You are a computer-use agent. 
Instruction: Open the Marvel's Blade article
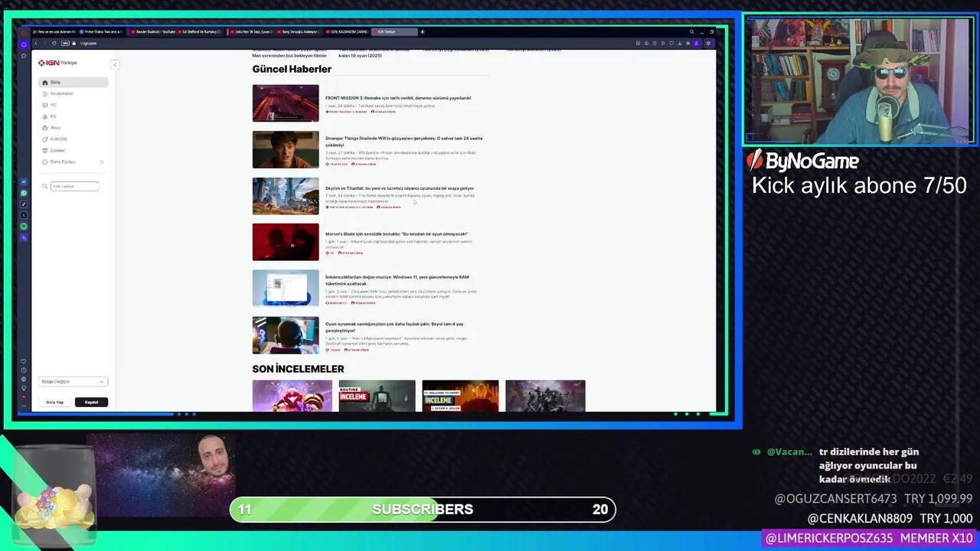(397, 234)
